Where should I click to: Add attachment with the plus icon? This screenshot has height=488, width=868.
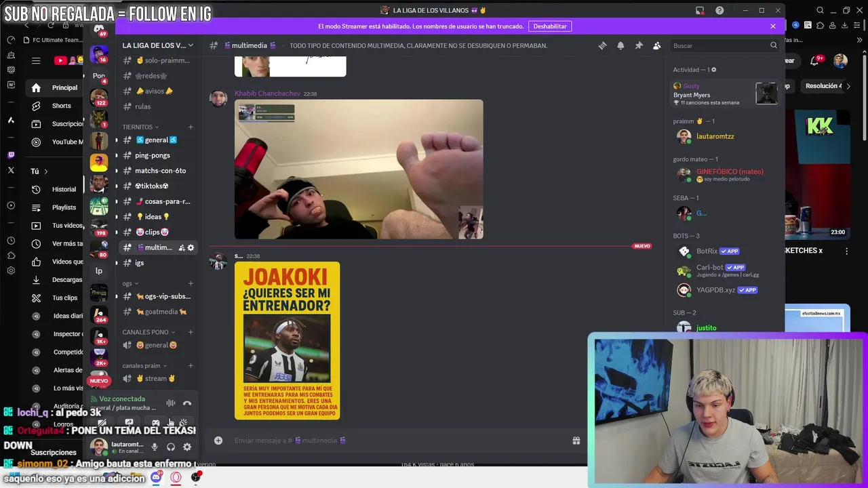tap(218, 441)
